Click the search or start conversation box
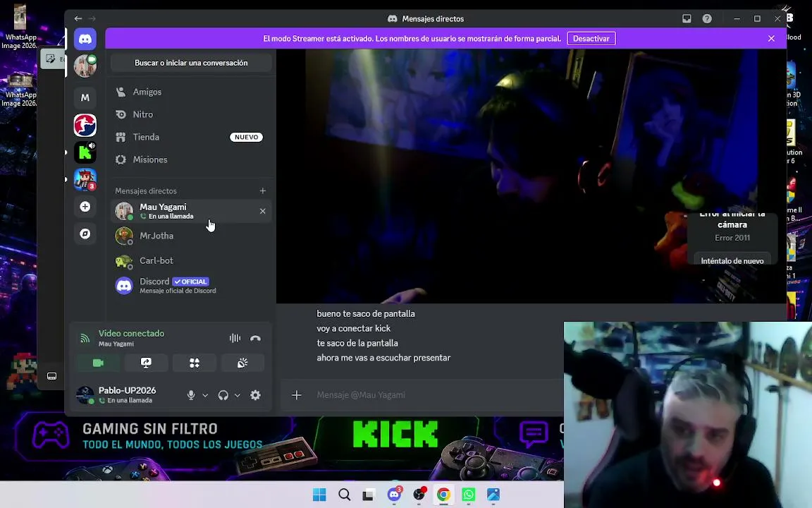This screenshot has height=508, width=812. pos(191,63)
